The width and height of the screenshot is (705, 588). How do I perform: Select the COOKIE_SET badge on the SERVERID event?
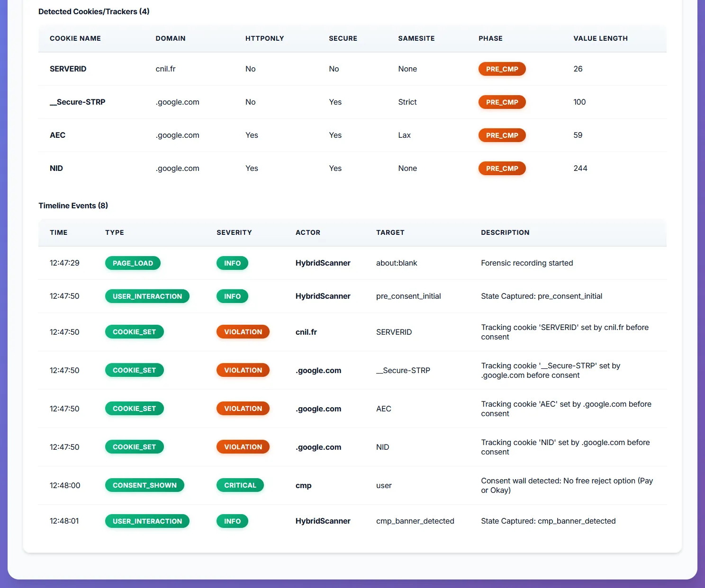(x=134, y=331)
